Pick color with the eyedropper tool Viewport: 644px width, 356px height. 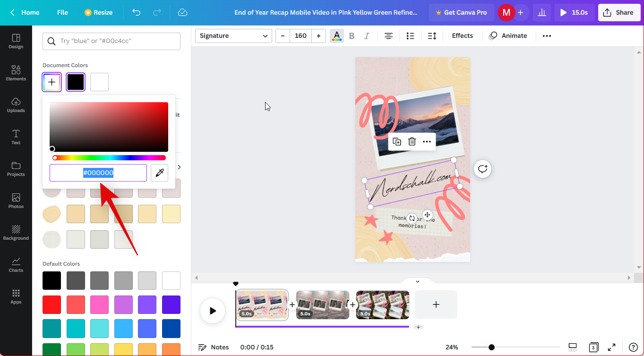160,173
